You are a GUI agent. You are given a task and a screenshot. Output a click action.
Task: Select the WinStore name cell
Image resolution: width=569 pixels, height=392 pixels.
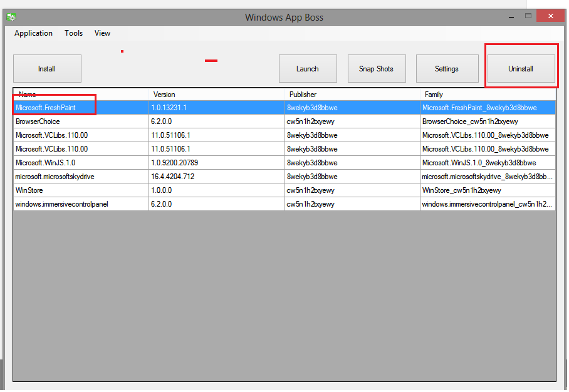[81, 190]
